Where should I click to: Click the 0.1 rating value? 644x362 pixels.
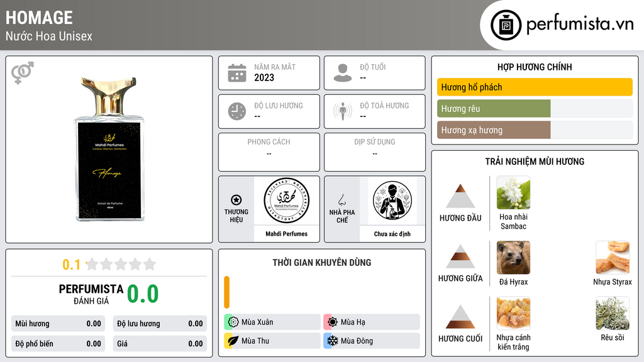[x=71, y=265]
